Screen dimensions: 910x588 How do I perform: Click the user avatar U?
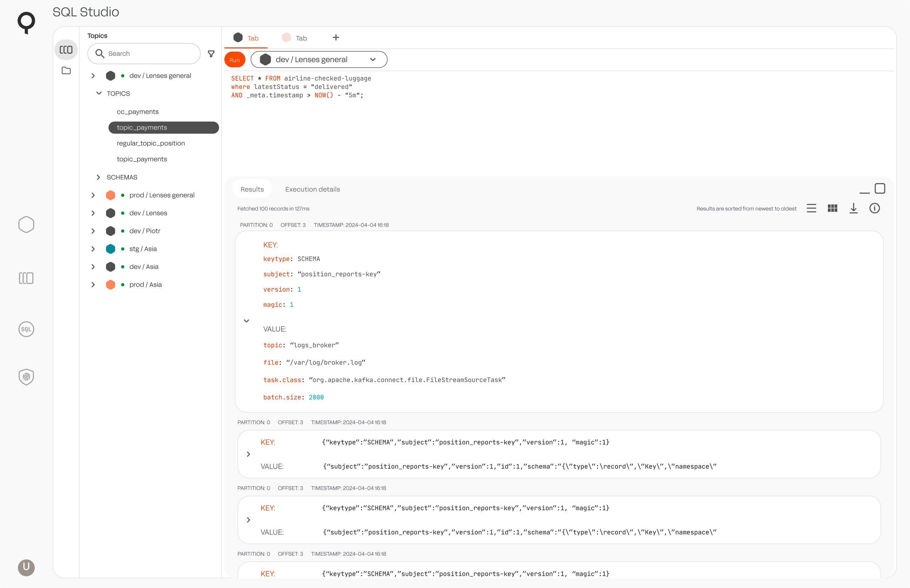[26, 567]
